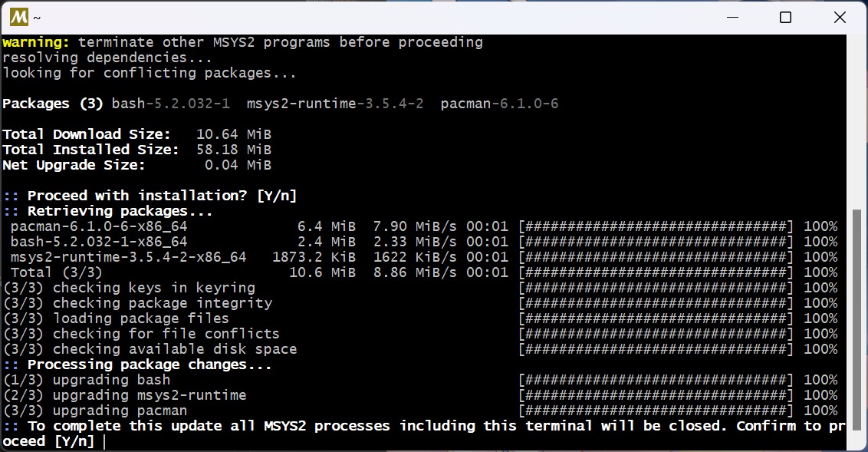Image resolution: width=868 pixels, height=452 pixels.
Task: Click the "Total Download Size" line
Action: (136, 134)
